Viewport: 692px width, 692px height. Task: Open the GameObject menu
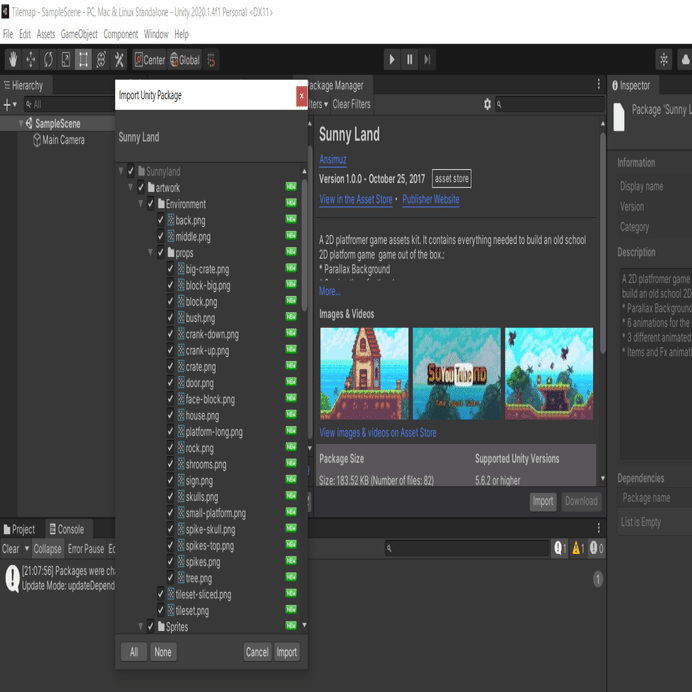click(79, 34)
